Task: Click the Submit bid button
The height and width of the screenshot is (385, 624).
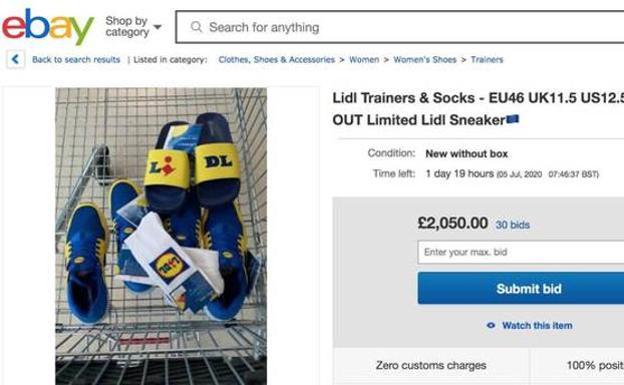Action: pyautogui.click(x=521, y=288)
